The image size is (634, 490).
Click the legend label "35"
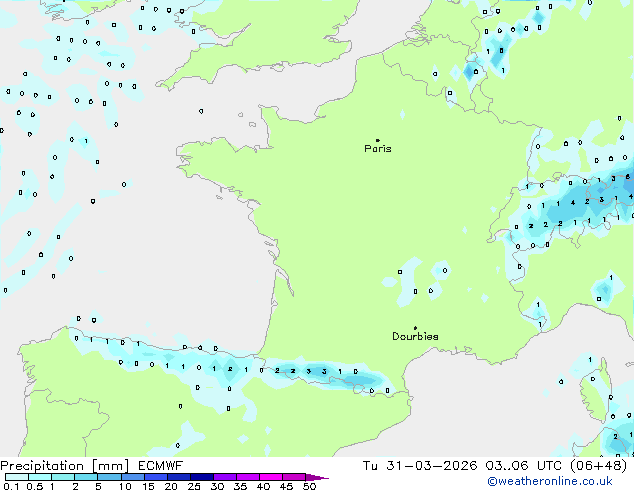240,486
